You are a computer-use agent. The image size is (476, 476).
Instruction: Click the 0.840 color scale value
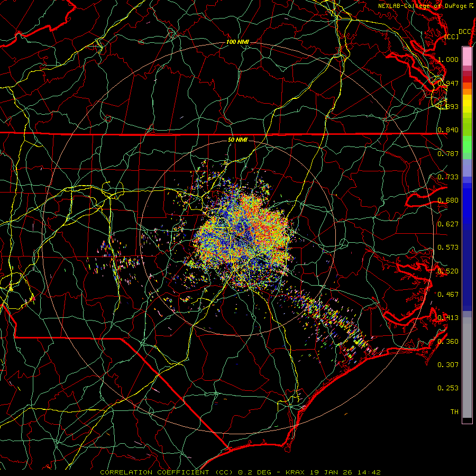448,130
